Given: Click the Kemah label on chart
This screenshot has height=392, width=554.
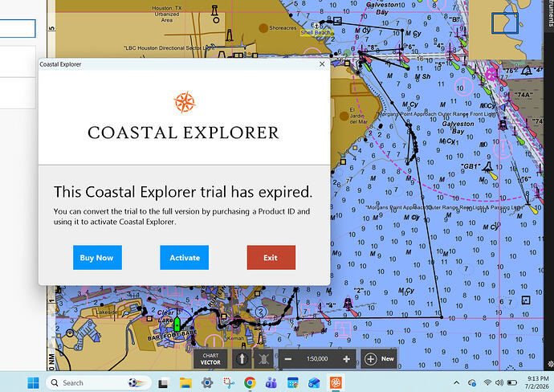Looking at the screenshot, I should tap(235, 338).
